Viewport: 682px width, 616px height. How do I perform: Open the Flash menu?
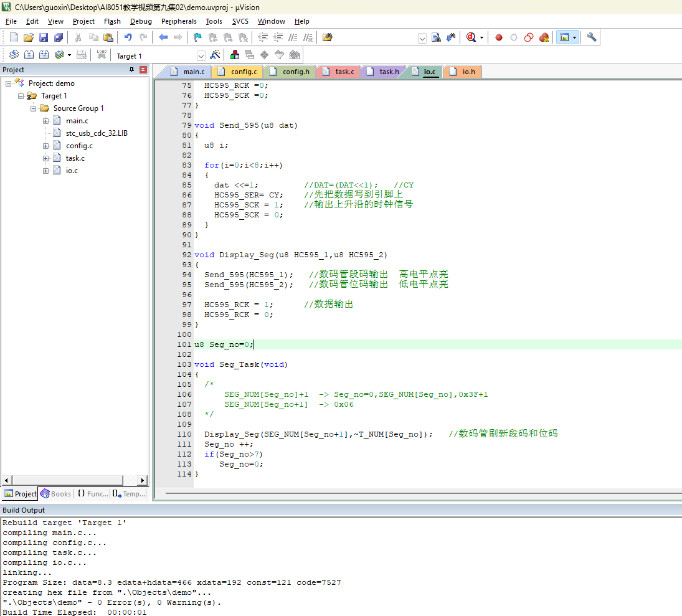[112, 21]
